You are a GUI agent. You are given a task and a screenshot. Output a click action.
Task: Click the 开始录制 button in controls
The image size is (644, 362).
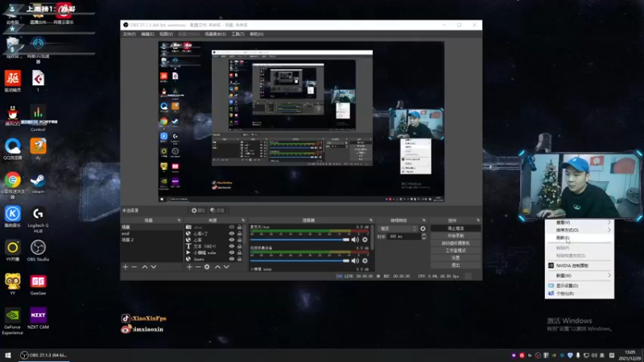456,236
